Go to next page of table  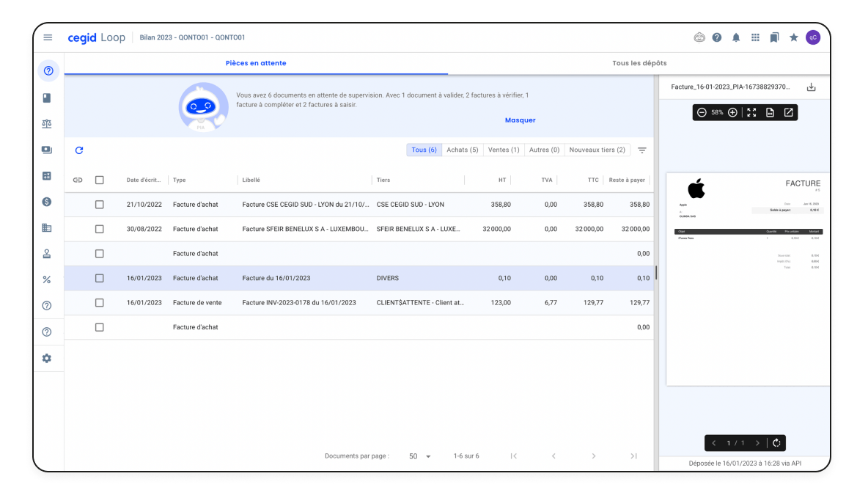[593, 456]
